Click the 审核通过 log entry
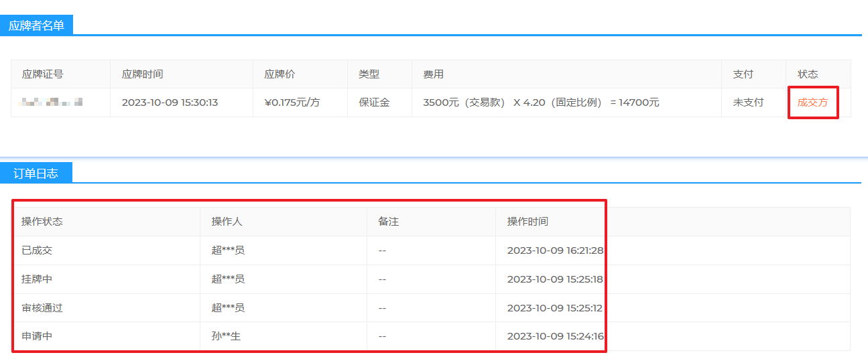Image resolution: width=868 pixels, height=363 pixels. coord(42,308)
